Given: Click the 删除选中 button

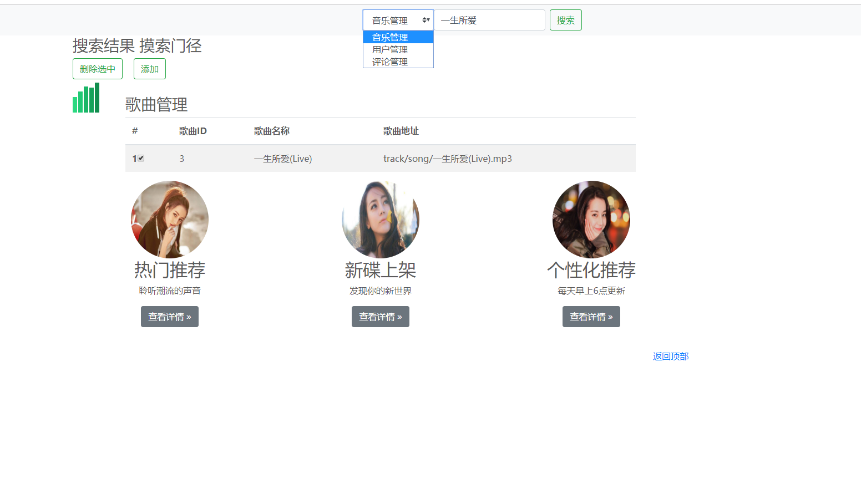Looking at the screenshot, I should coord(97,68).
